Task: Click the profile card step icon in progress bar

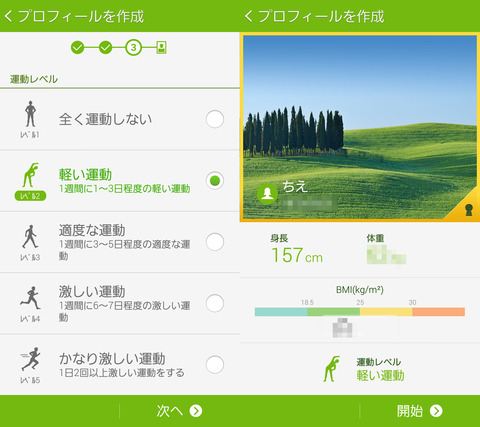Action: pos(161,48)
